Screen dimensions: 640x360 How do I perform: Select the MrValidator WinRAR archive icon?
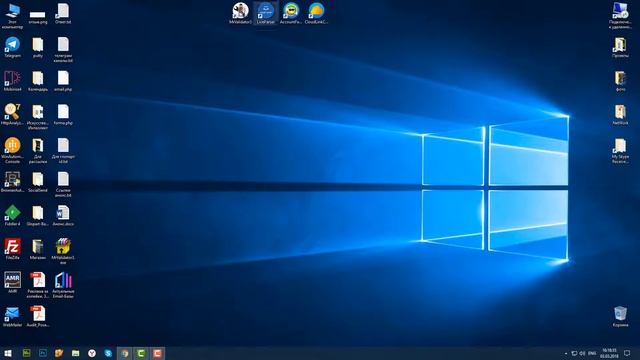pyautogui.click(x=63, y=247)
